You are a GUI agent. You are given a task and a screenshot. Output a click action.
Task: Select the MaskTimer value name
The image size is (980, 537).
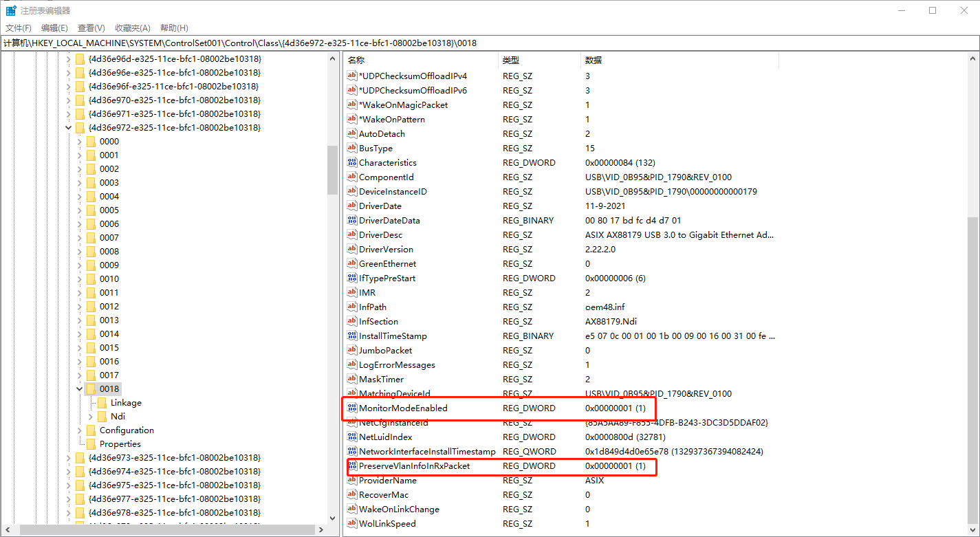(x=382, y=379)
